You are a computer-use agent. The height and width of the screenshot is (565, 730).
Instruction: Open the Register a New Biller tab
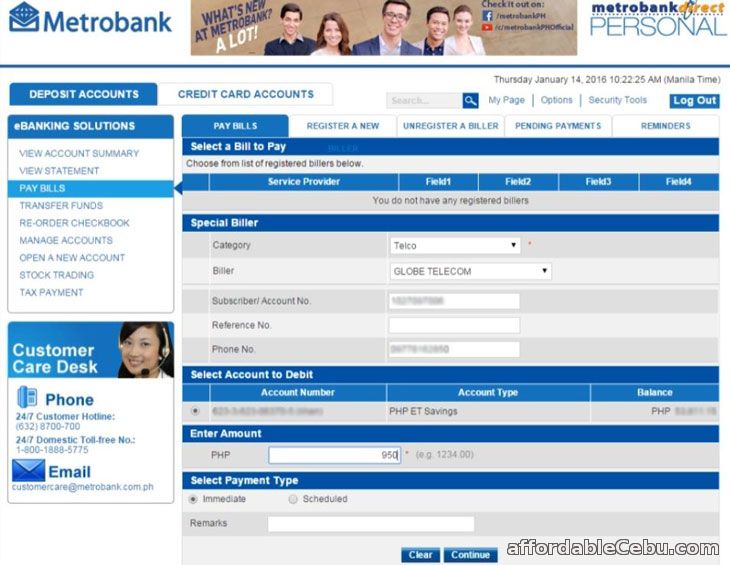[343, 126]
